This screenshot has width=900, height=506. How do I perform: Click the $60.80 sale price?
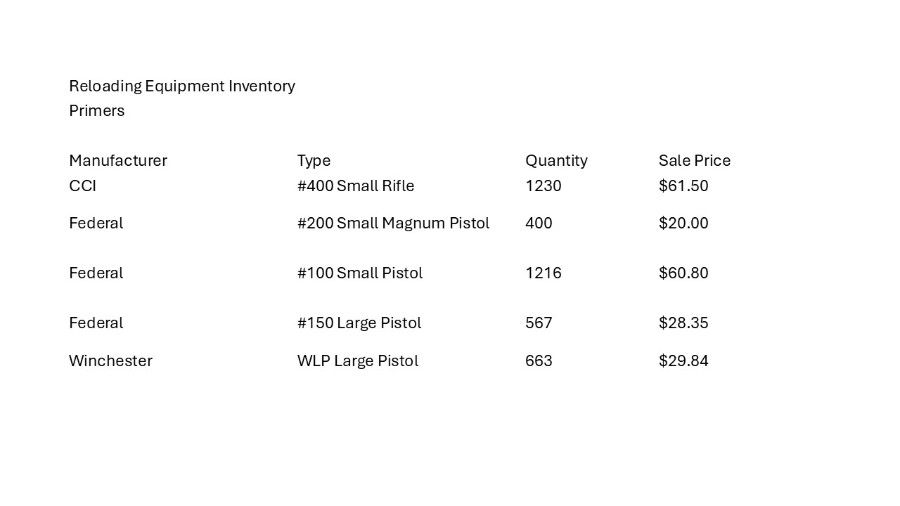[683, 273]
